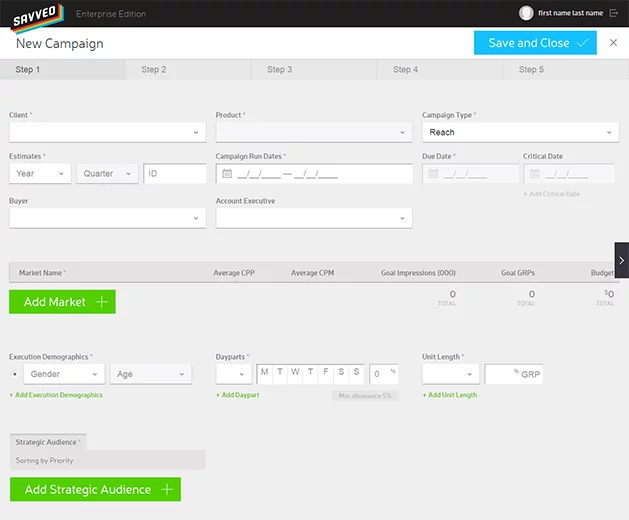Click the Estimates ID input field

175,173
